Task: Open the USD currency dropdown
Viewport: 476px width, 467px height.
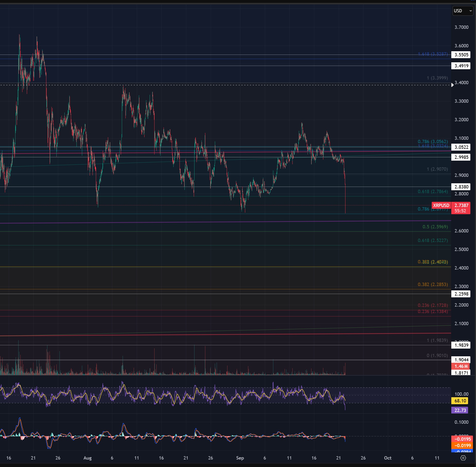Action: [463, 11]
